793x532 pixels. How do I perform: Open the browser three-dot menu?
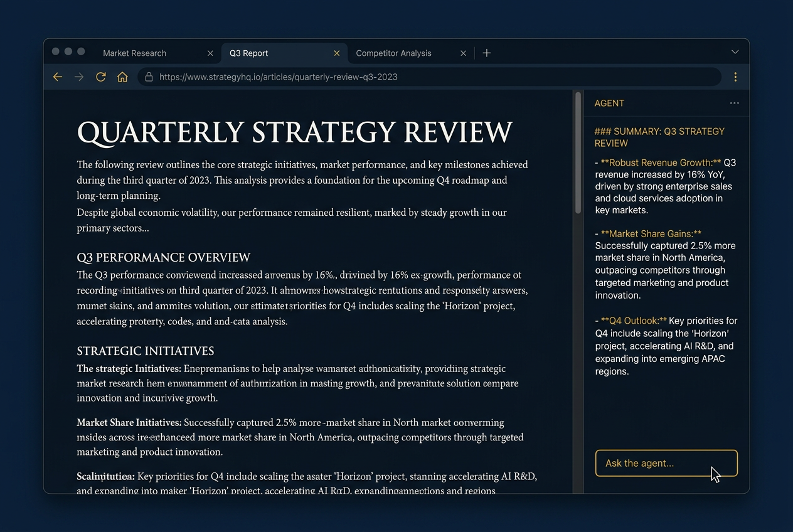(x=735, y=77)
